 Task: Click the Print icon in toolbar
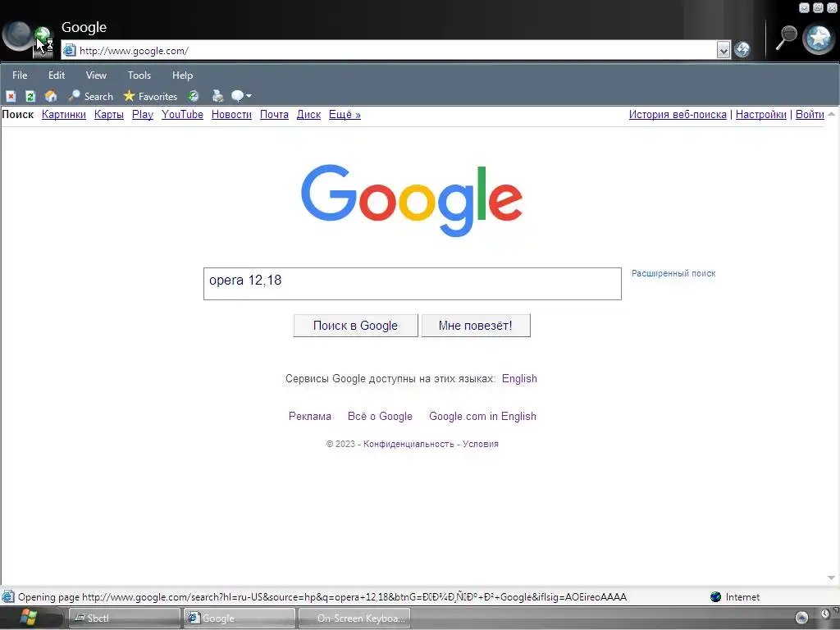pos(217,97)
